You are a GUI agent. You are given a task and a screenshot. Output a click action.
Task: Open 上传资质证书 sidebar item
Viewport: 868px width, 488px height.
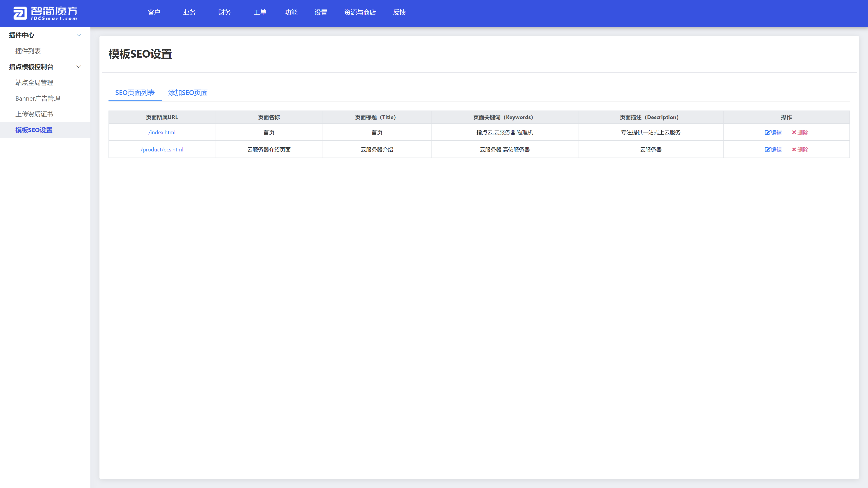click(x=34, y=114)
